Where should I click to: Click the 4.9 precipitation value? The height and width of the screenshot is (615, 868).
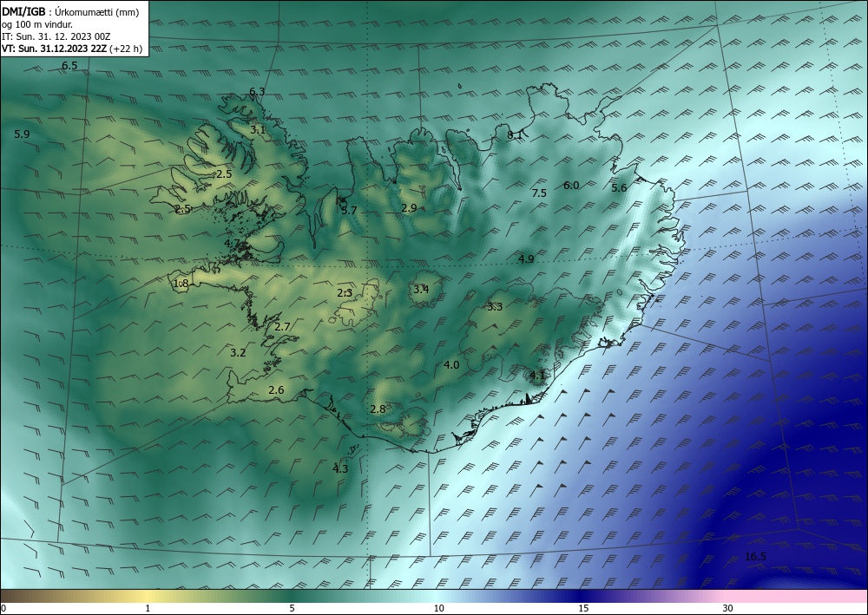pos(526,258)
